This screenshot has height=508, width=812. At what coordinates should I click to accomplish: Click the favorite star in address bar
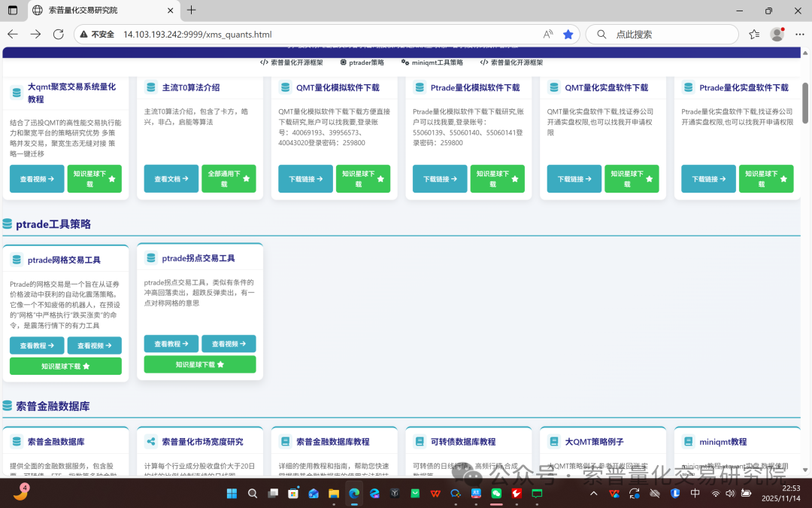tap(568, 34)
